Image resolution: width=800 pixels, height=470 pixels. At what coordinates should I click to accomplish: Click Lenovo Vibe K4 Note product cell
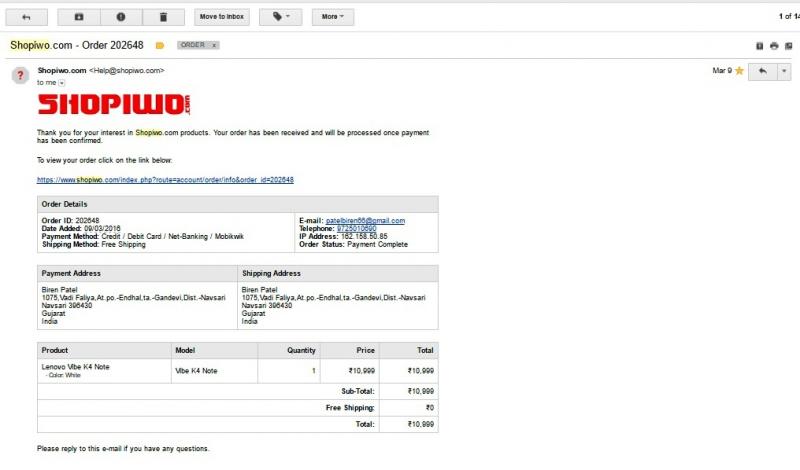pos(104,370)
